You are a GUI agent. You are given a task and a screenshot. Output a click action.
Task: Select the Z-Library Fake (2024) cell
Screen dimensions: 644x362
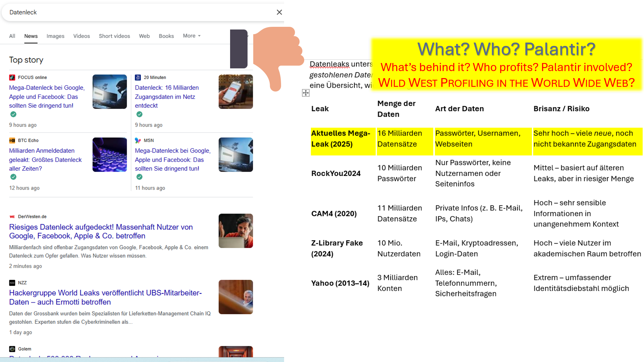(x=337, y=248)
